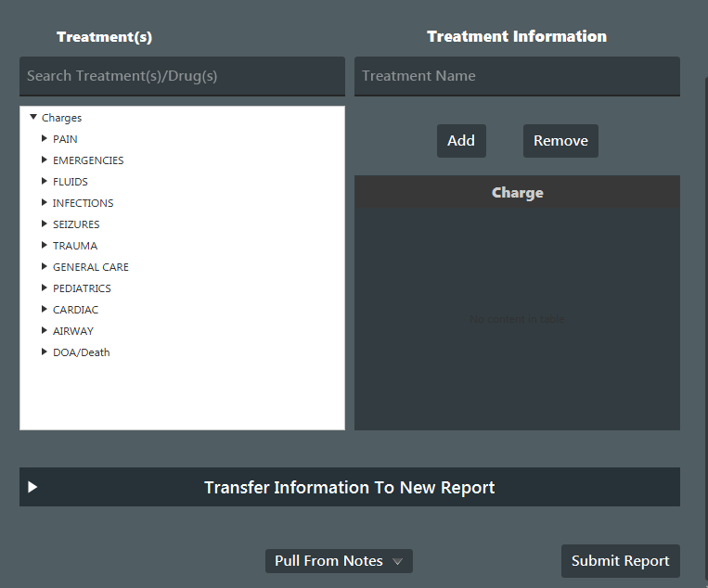
Task: Click the Submit Report button
Action: point(620,561)
